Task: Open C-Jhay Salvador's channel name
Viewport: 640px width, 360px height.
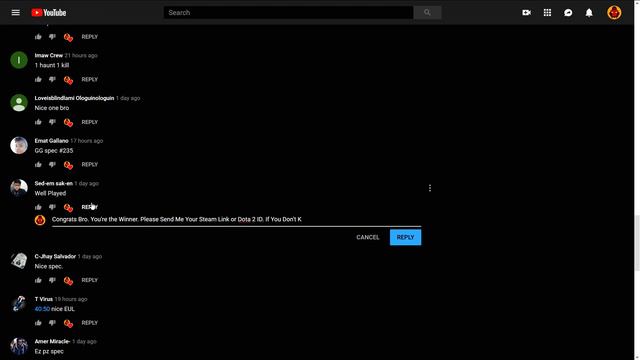Action: tap(55, 257)
